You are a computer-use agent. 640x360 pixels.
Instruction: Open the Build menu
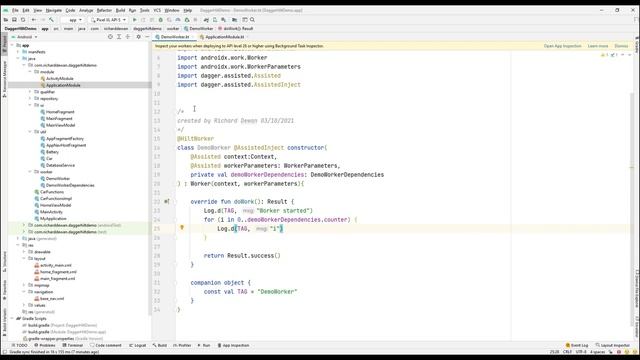pyautogui.click(x=120, y=10)
